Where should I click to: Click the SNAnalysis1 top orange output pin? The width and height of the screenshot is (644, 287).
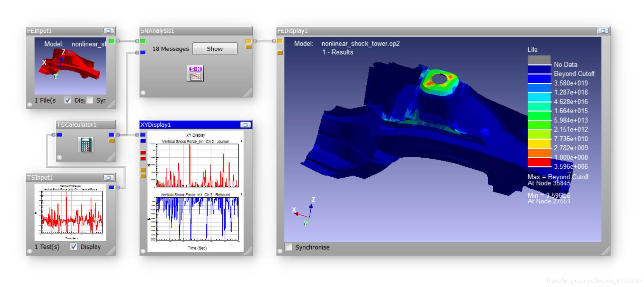pyautogui.click(x=248, y=41)
